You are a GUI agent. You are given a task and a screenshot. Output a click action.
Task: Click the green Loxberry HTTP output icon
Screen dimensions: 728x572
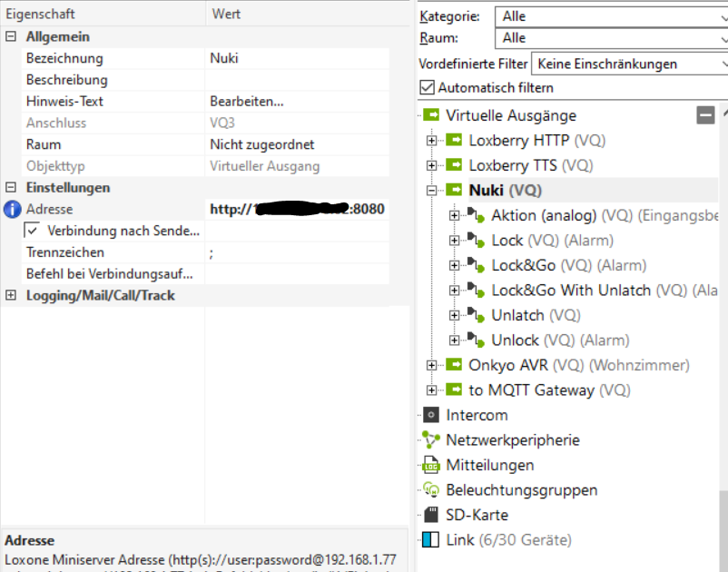pyautogui.click(x=454, y=141)
